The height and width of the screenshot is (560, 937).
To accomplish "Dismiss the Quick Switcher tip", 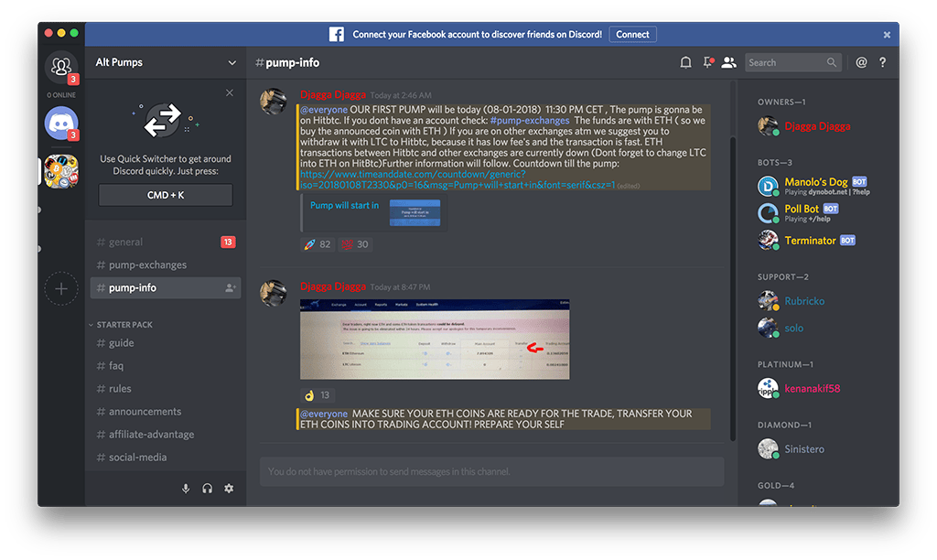I will tap(229, 92).
